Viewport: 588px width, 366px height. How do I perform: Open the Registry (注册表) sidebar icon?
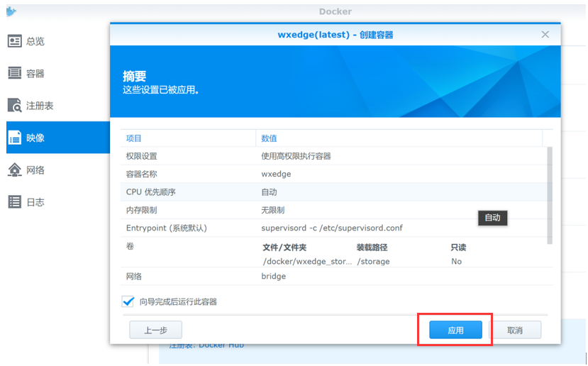pos(15,106)
